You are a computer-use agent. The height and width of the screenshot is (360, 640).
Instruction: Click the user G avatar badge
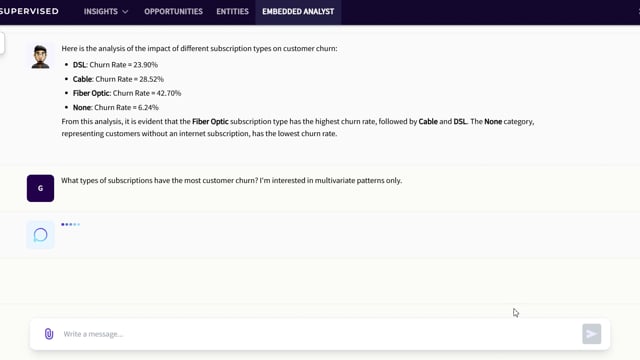click(x=40, y=188)
